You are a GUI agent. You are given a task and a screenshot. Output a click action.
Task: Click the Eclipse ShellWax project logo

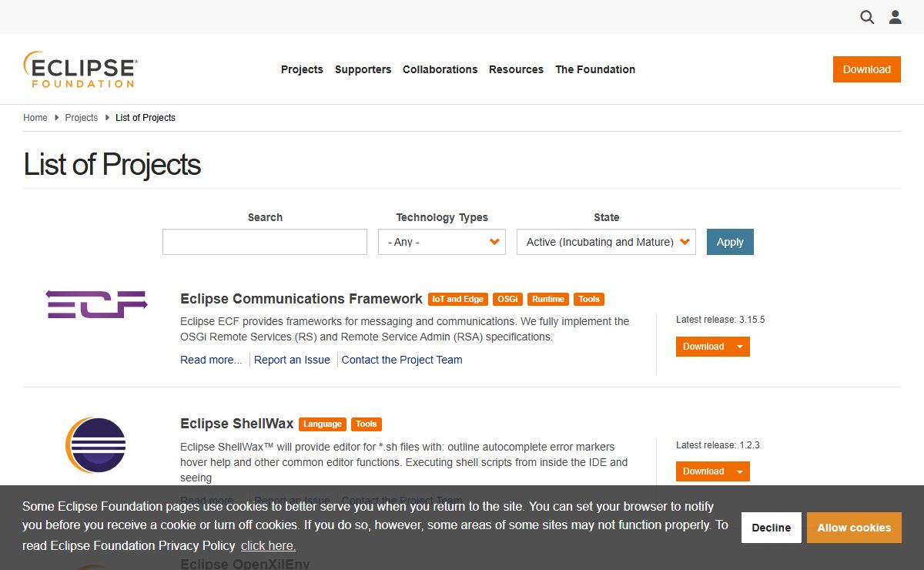[95, 445]
